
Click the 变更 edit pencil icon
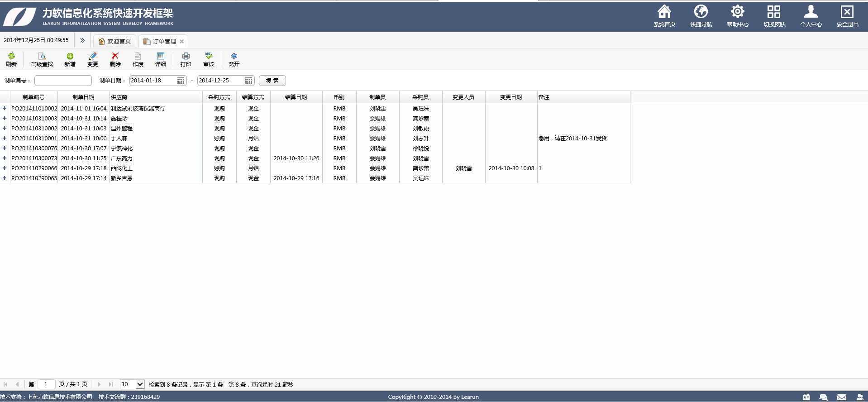93,56
